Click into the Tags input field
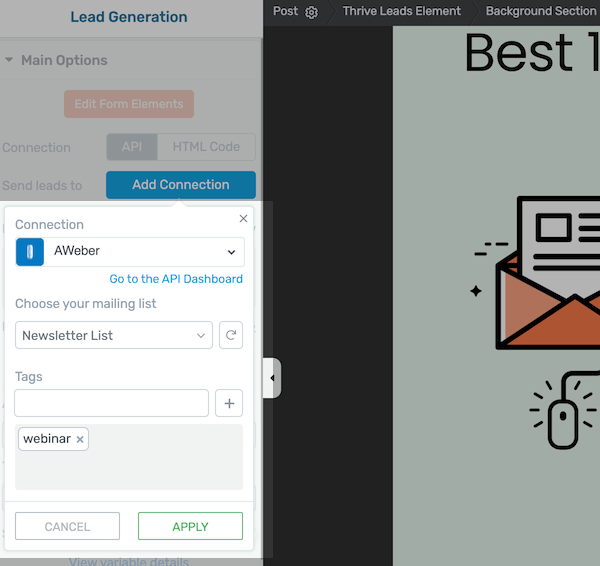 coord(111,403)
